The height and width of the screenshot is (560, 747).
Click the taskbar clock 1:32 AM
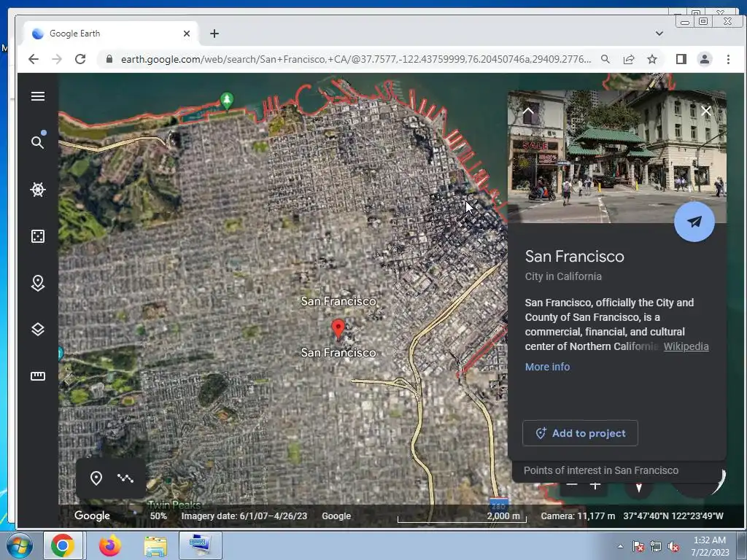(710, 540)
